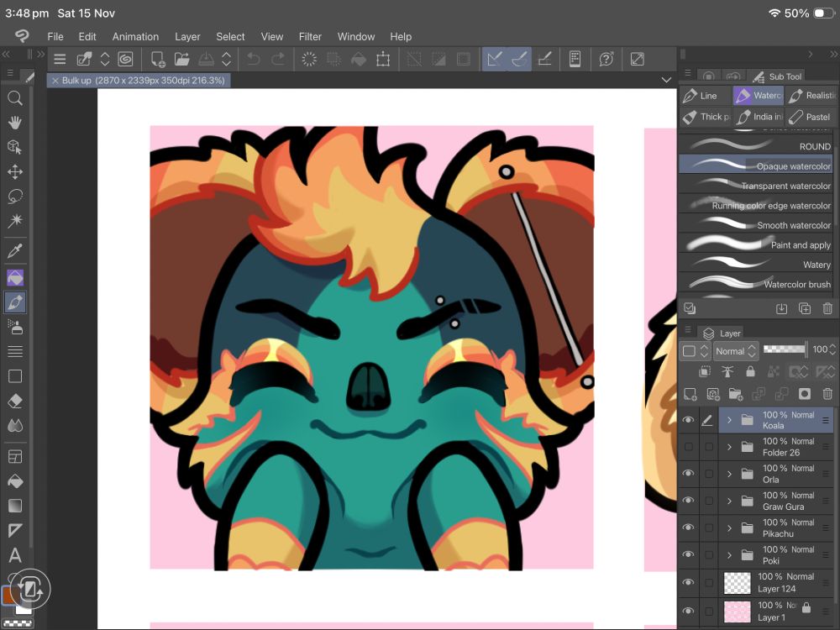Click the orange main color swatch
This screenshot has height=630, width=840.
(8, 595)
